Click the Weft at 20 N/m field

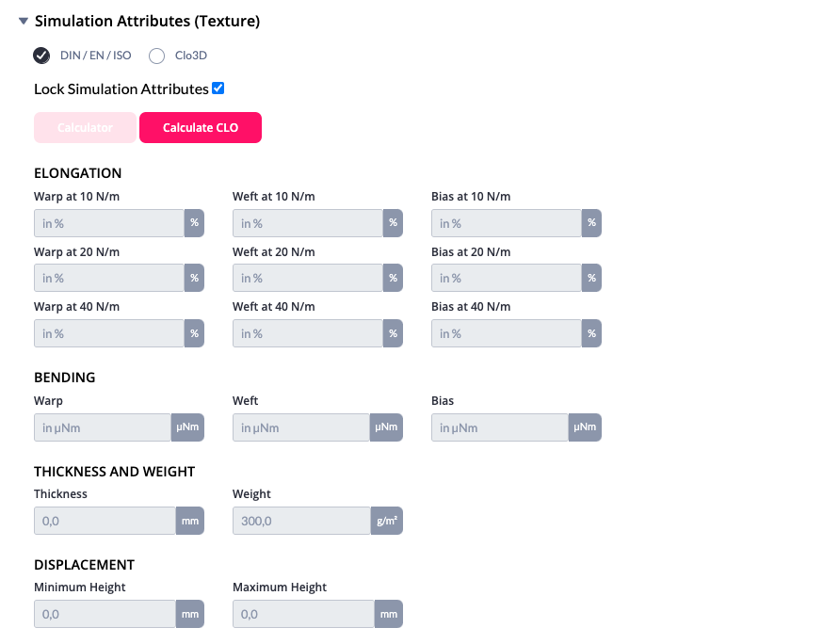click(x=308, y=278)
